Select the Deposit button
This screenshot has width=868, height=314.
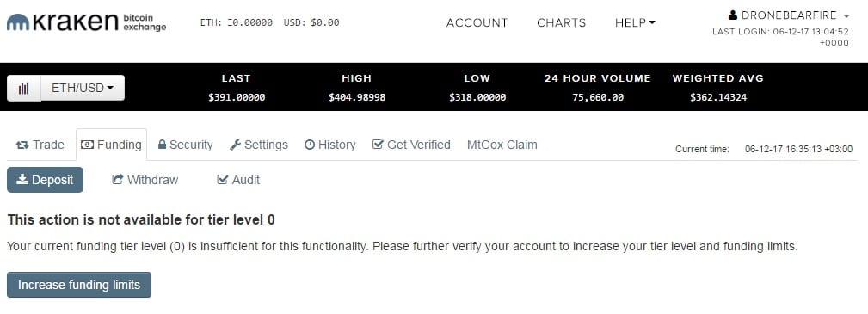45,180
